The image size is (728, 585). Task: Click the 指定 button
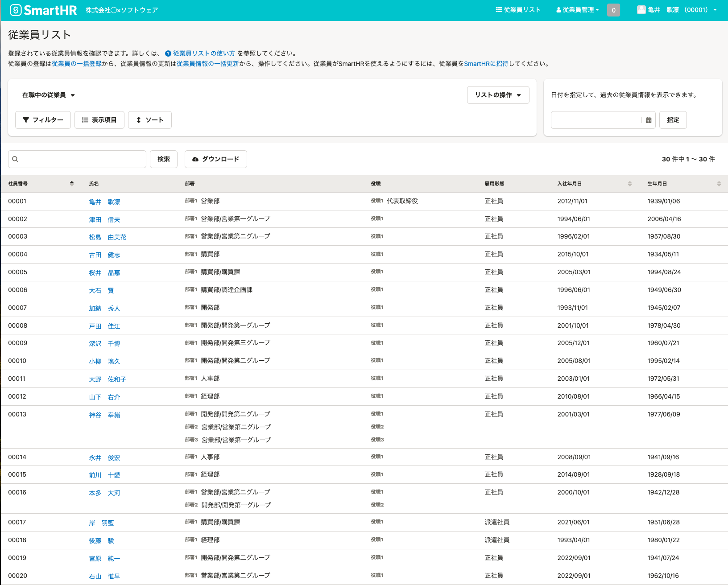pyautogui.click(x=673, y=120)
